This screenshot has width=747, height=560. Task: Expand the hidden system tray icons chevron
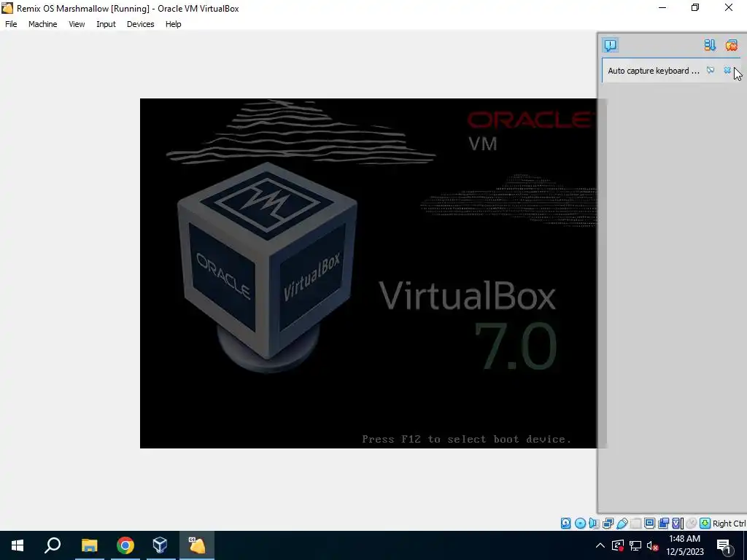(600, 545)
